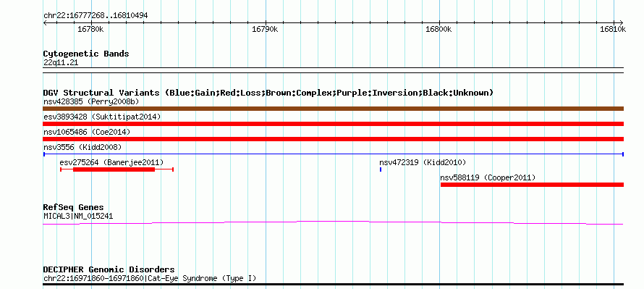Open the esv3893428 (Suktitipat2014) label
Image resolution: width=644 pixels, height=289 pixels.
coord(102,117)
